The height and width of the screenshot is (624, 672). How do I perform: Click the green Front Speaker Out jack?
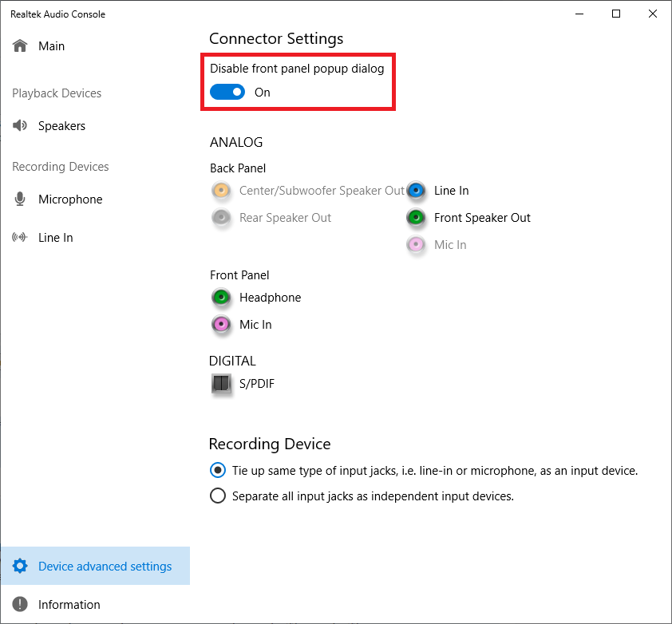click(x=416, y=218)
